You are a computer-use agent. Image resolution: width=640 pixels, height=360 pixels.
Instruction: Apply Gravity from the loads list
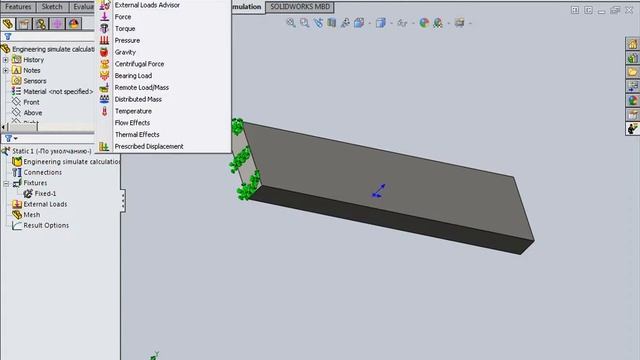125,52
